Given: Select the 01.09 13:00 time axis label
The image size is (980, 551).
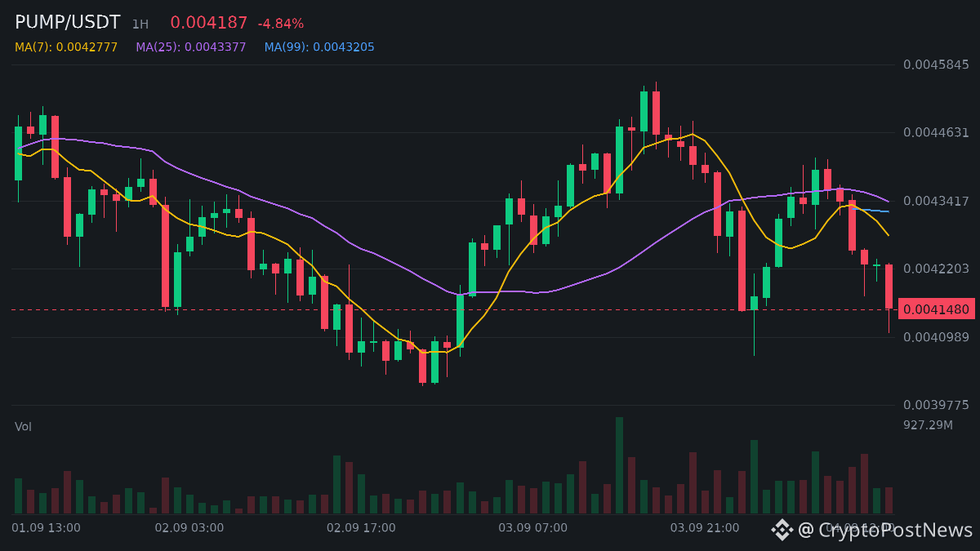Looking at the screenshot, I should click(46, 528).
